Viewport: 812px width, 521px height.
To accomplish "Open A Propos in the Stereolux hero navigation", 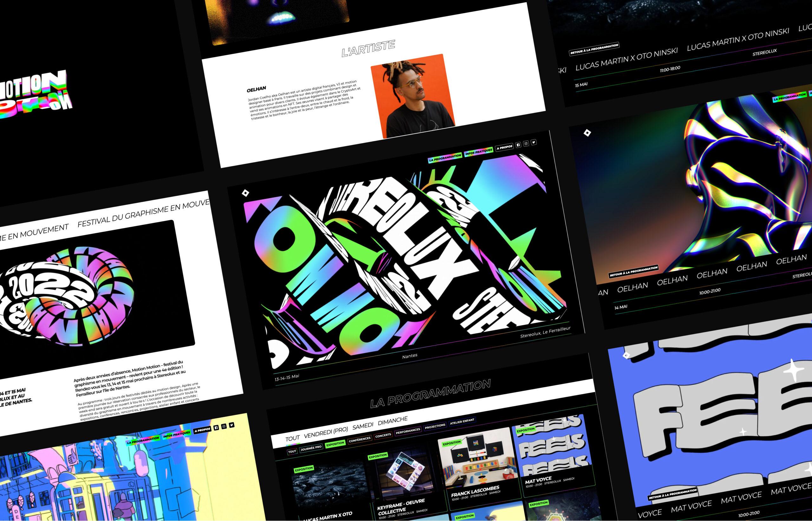I will click(x=504, y=148).
